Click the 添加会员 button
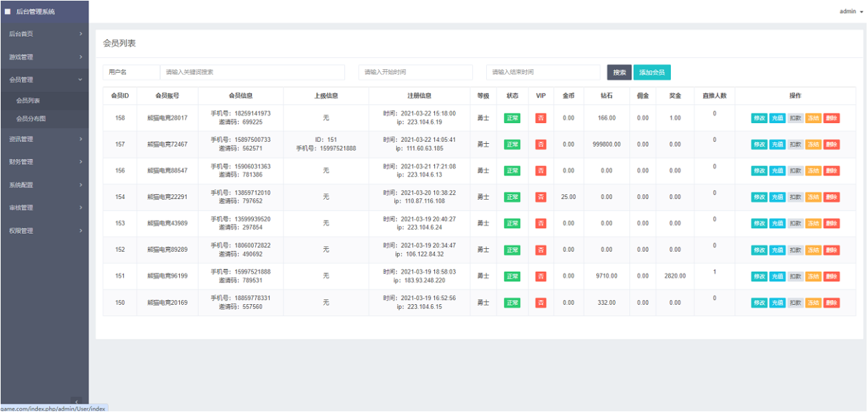868x412 pixels. [652, 73]
